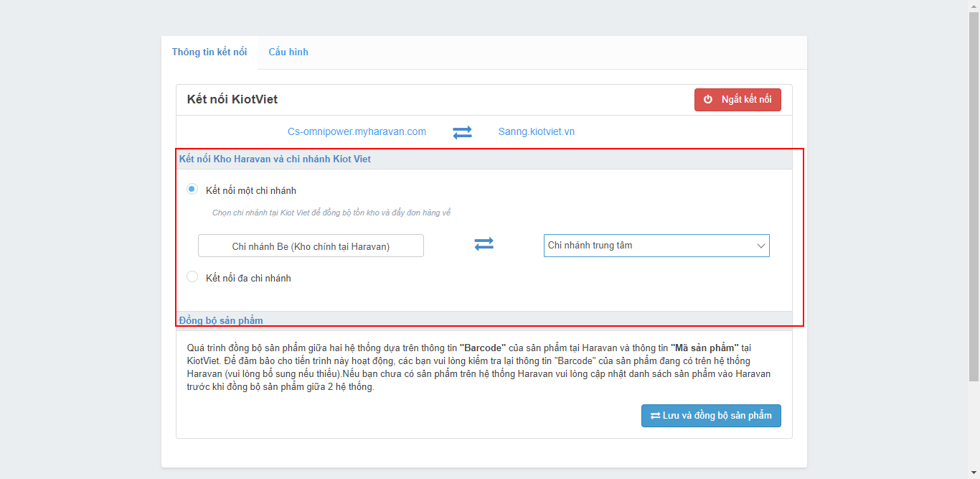The width and height of the screenshot is (980, 479).
Task: Click the power icon in Ngắt kết nối
Action: (708, 100)
